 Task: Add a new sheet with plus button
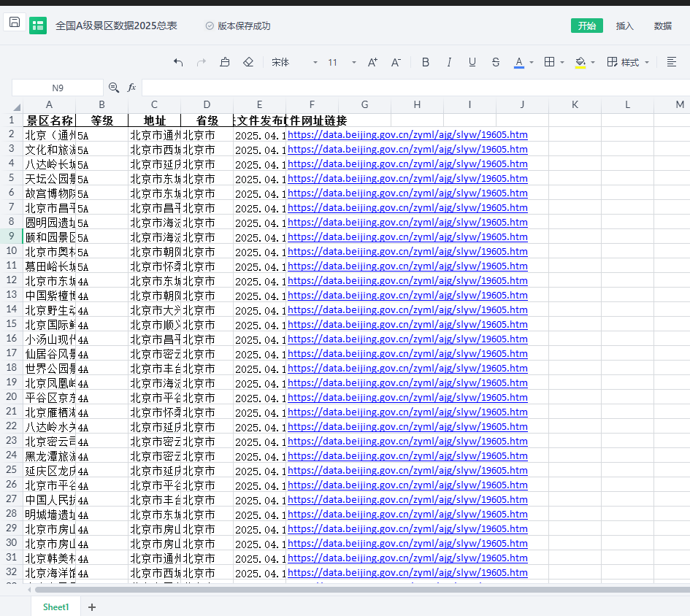[92, 607]
